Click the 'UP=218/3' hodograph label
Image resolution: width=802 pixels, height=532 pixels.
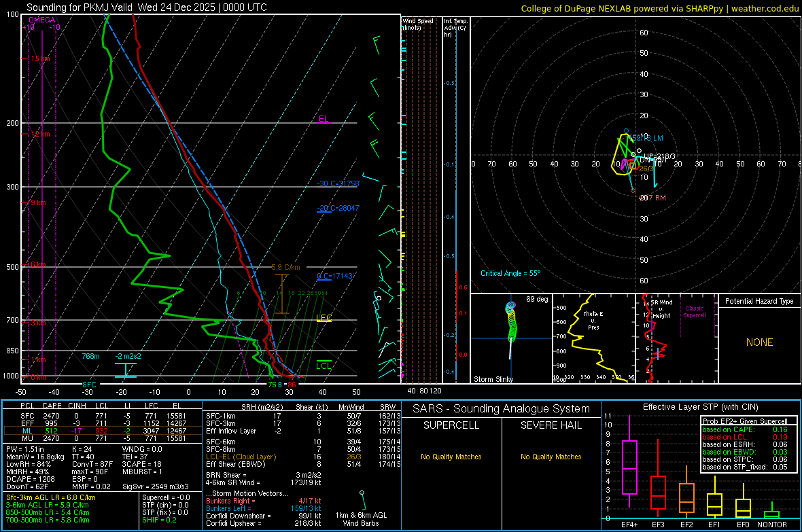660,156
